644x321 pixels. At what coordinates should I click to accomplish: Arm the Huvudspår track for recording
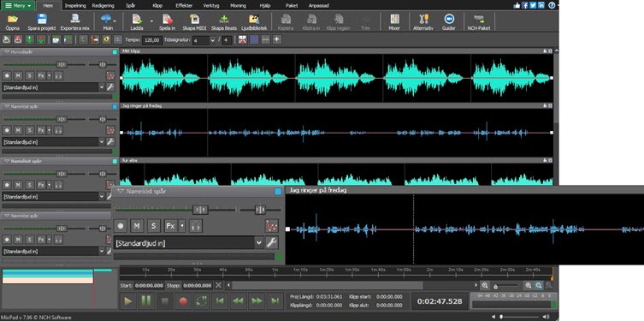pos(7,75)
